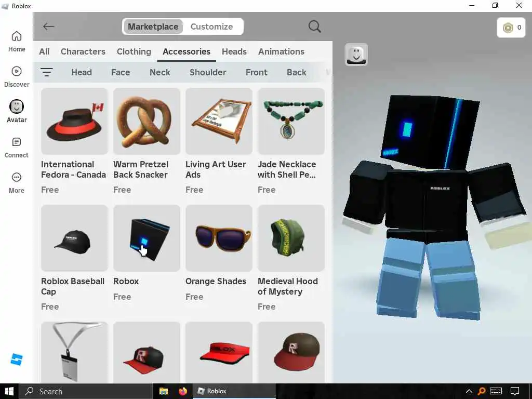Launch Firefox from the taskbar

182,391
